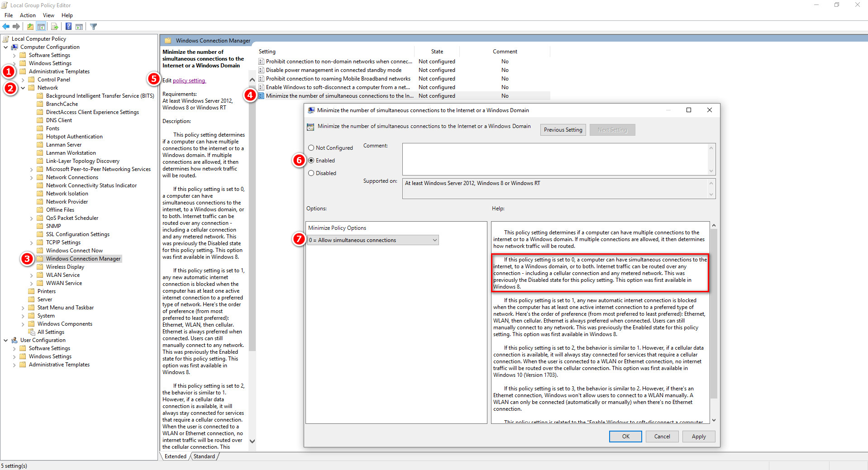This screenshot has width=868, height=470.
Task: Collapse the Network tree node
Action: coord(23,88)
